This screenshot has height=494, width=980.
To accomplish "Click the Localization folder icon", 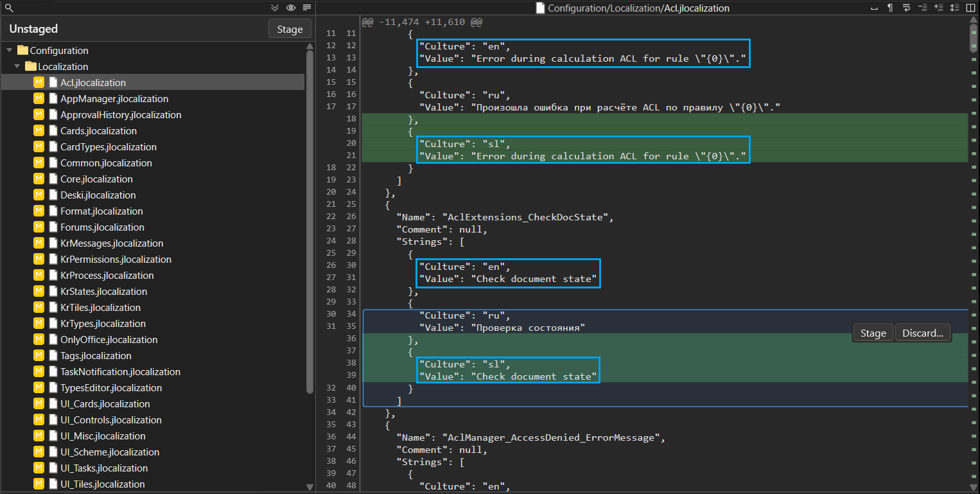I will (31, 66).
